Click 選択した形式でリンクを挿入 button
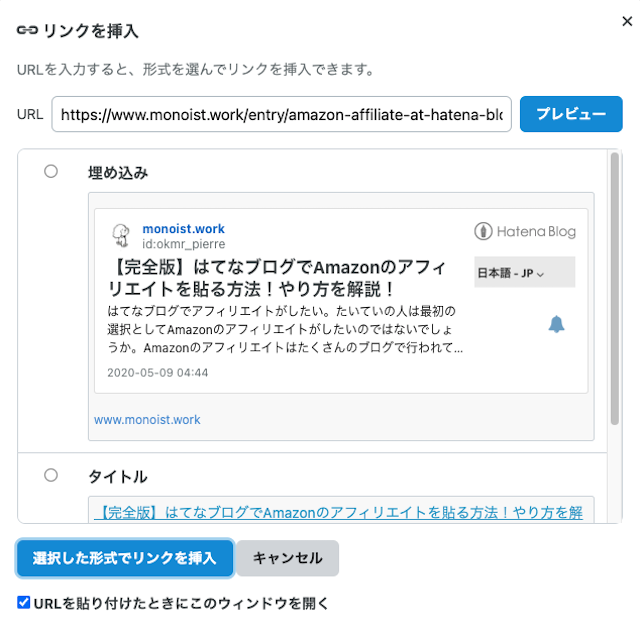Image resolution: width=640 pixels, height=631 pixels. (125, 558)
